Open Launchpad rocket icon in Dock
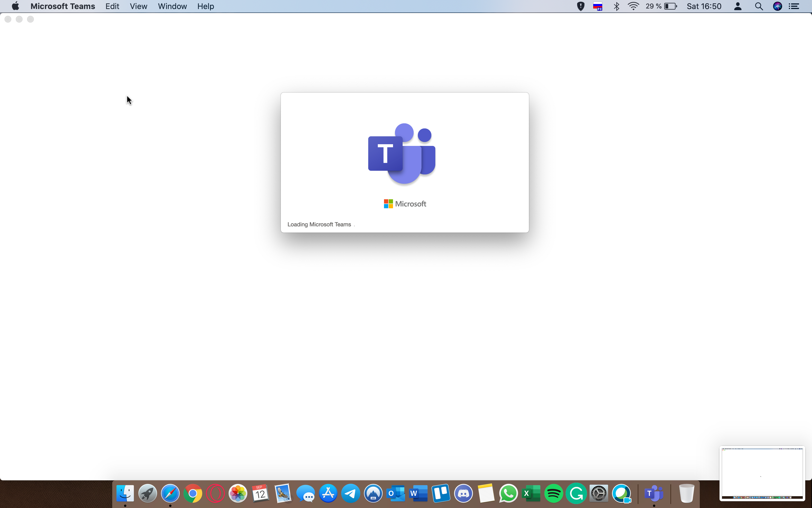The height and width of the screenshot is (508, 812). (x=147, y=493)
